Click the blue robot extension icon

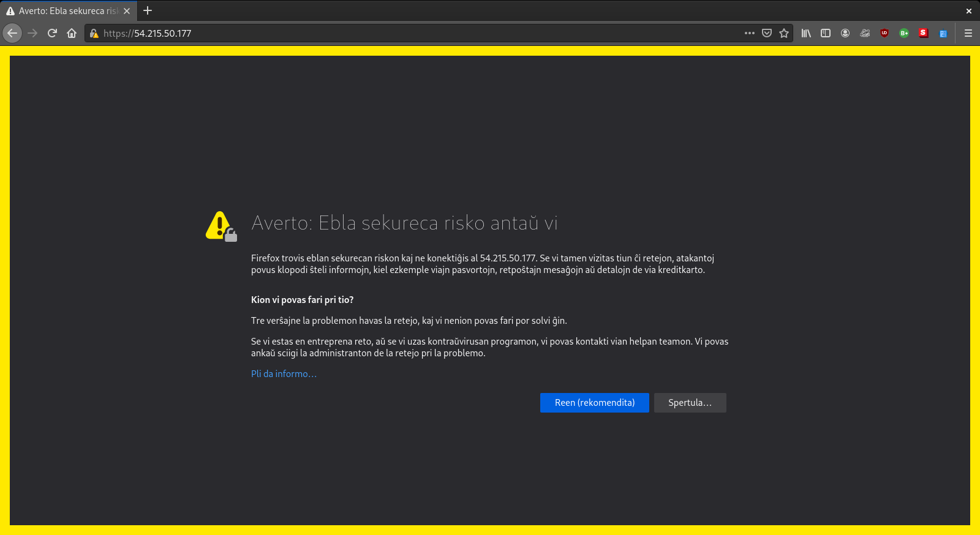(943, 34)
